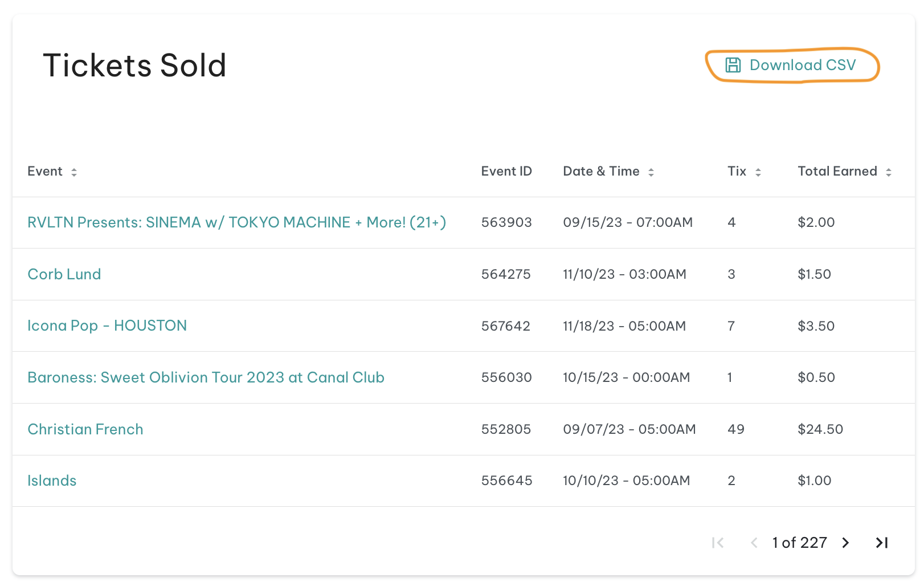
Task: Open Icona Pop - HOUSTON event
Action: (x=107, y=325)
